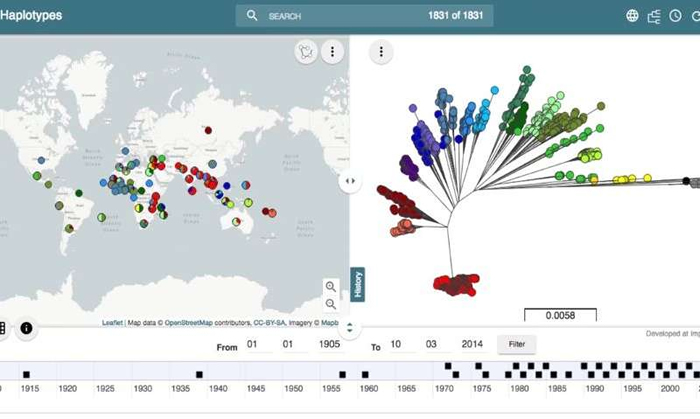Click the search magnifier icon
700x419 pixels.
click(252, 16)
